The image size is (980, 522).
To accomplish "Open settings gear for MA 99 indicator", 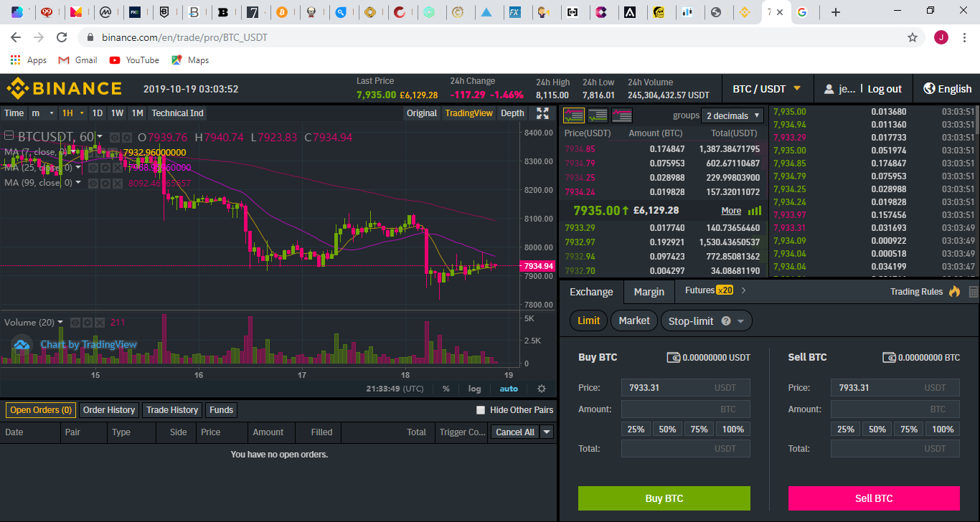I will pos(105,184).
